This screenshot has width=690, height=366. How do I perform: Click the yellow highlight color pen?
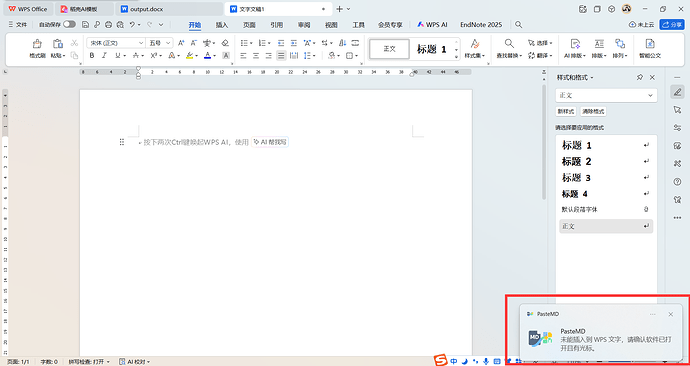(x=189, y=55)
